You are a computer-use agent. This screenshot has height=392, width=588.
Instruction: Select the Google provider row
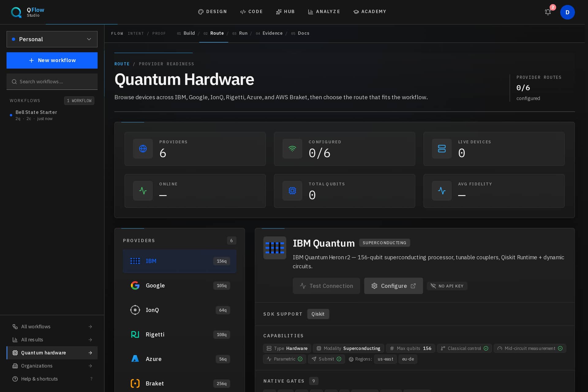click(x=179, y=285)
